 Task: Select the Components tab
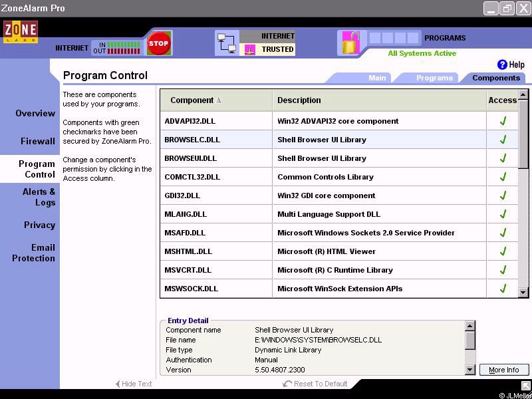(x=496, y=78)
